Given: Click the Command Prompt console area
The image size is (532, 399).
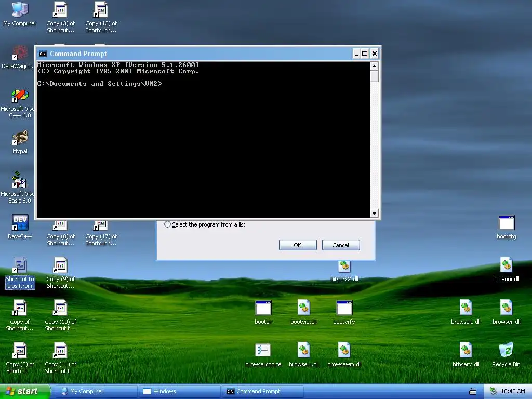Looking at the screenshot, I should (x=203, y=139).
